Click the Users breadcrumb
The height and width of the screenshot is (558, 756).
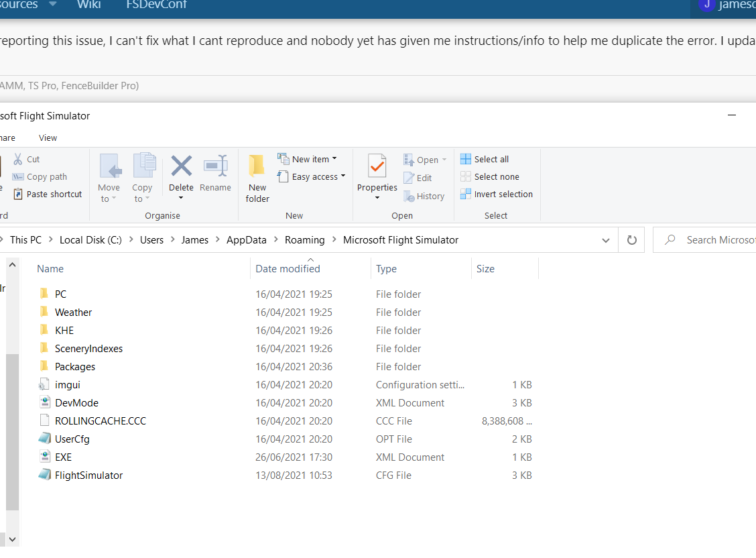click(152, 240)
